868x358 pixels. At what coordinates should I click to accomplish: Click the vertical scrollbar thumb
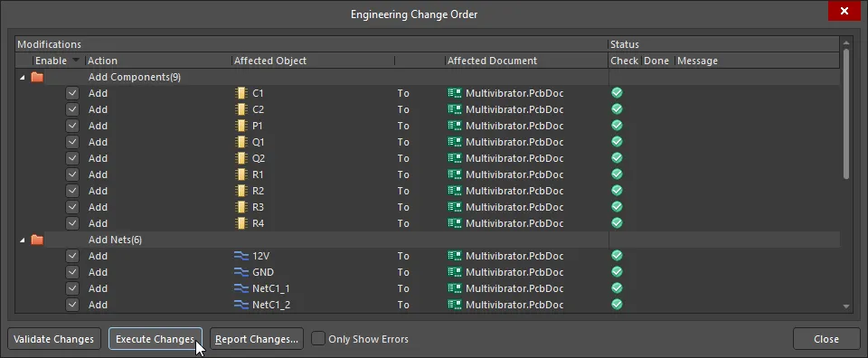[x=846, y=113]
